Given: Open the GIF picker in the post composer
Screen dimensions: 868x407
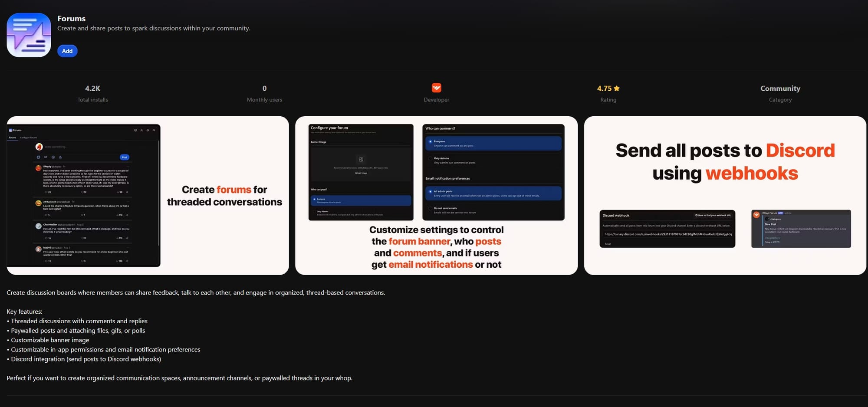Looking at the screenshot, I should 45,157.
